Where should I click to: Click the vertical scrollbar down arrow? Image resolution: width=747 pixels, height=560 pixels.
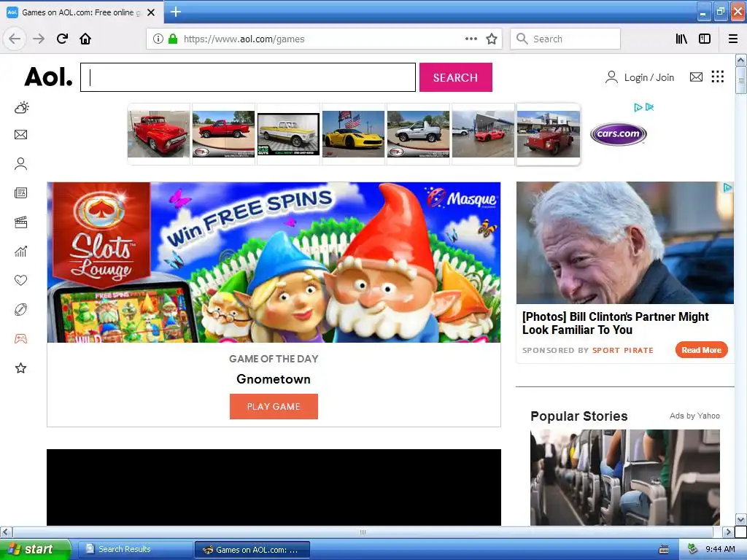click(741, 519)
